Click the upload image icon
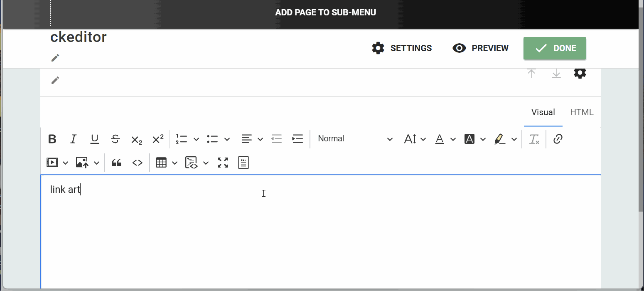 (82, 163)
